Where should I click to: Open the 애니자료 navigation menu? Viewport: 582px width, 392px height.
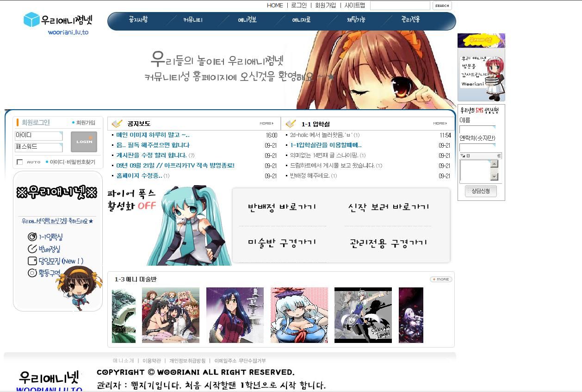pos(301,20)
